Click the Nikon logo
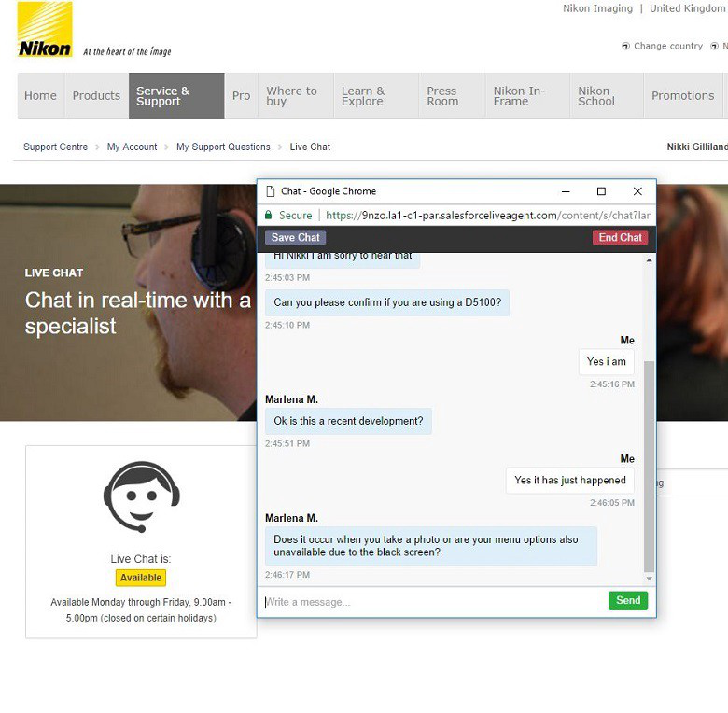 (45, 30)
